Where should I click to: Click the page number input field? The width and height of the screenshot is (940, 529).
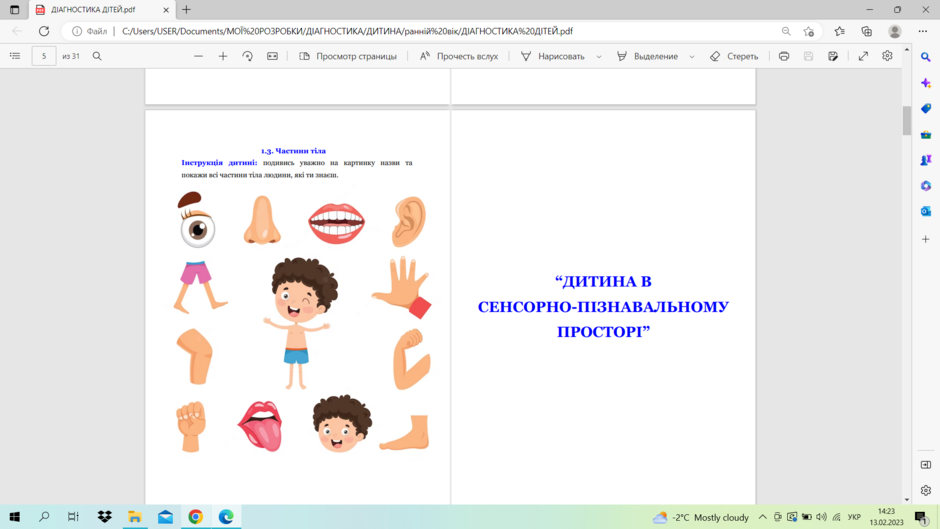(44, 56)
